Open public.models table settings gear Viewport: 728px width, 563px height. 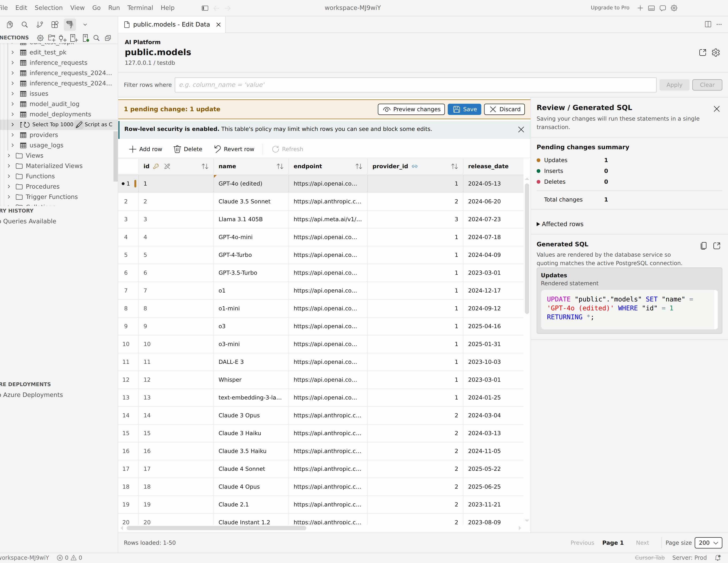pyautogui.click(x=716, y=53)
